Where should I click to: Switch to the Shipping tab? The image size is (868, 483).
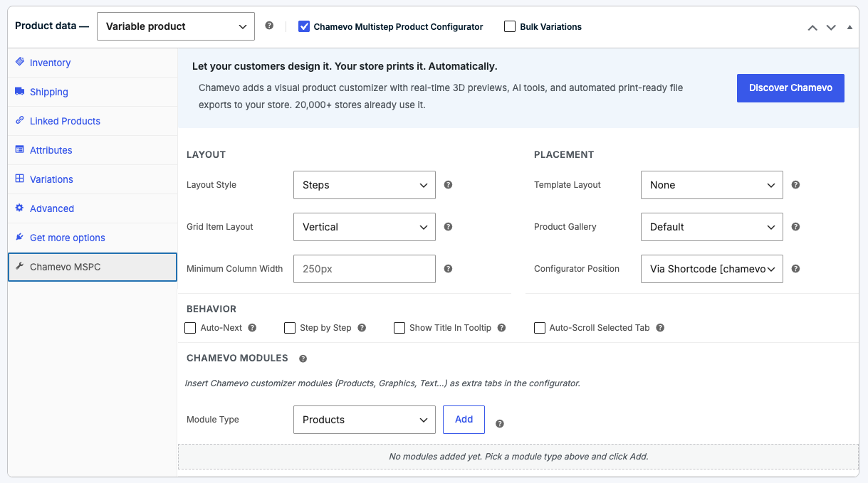point(93,92)
